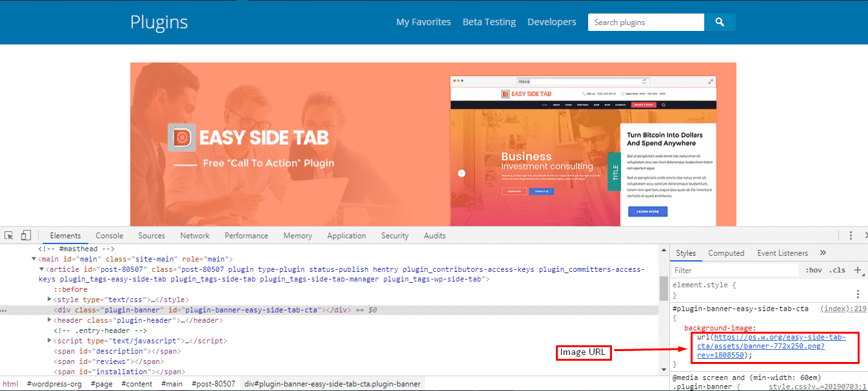
Task: Select the #content breadcrumb item
Action: click(135, 384)
